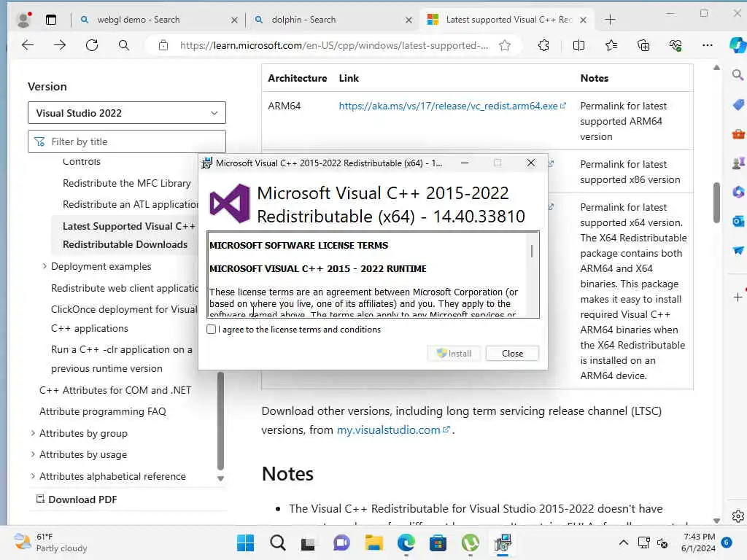747x560 pixels.
Task: Show hidden system tray icons chevron
Action: coord(623,542)
